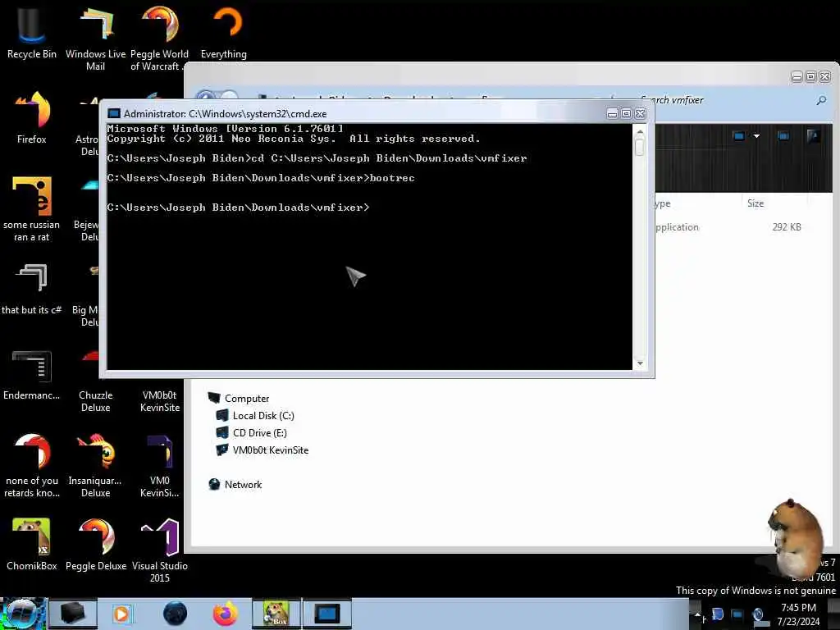Select the Firefox desktop shortcut
The height and width of the screenshot is (630, 840).
(32, 117)
